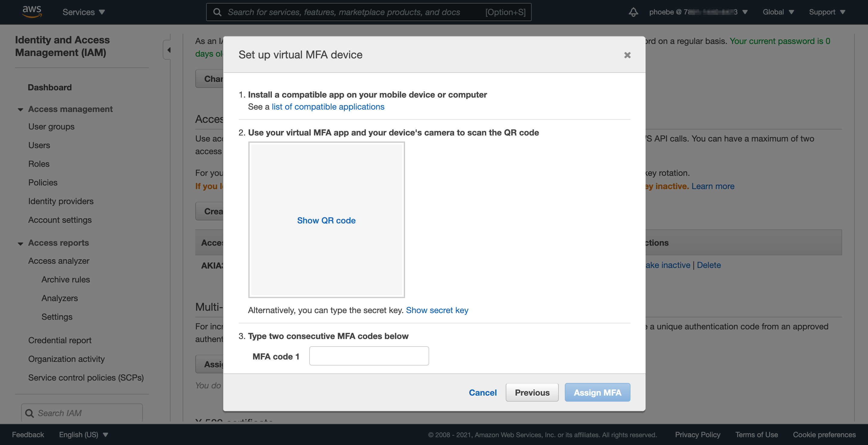Open Analyzers in the sidebar
This screenshot has width=868, height=445.
click(60, 298)
